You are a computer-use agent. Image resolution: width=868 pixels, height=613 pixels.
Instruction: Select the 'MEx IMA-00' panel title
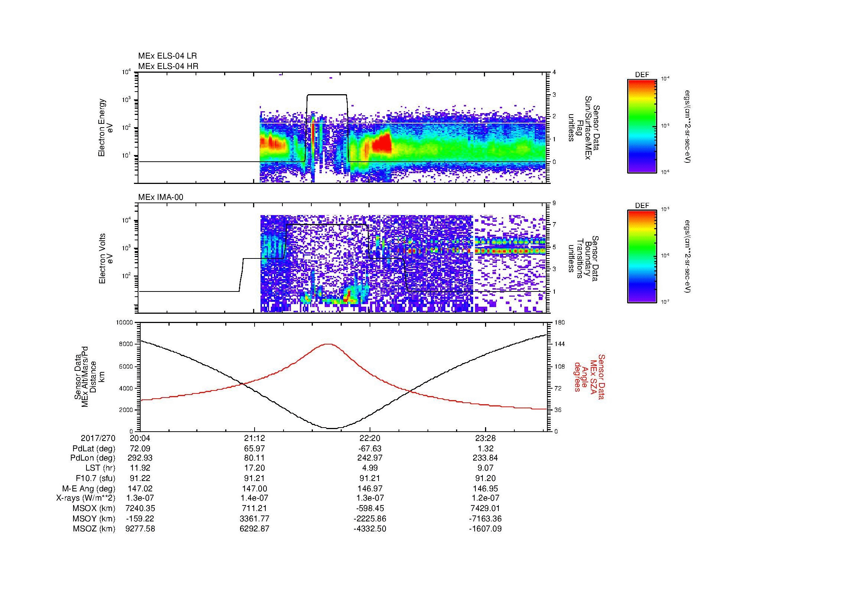pyautogui.click(x=161, y=197)
